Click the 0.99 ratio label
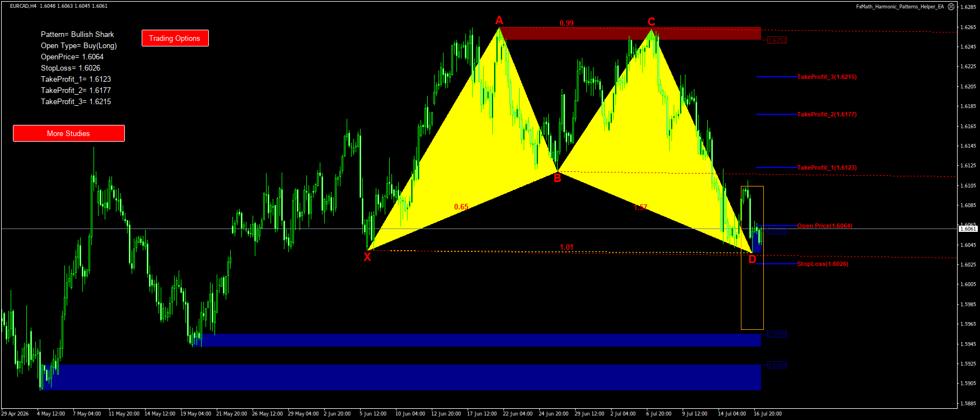Image resolution: width=980 pixels, height=420 pixels. [567, 23]
